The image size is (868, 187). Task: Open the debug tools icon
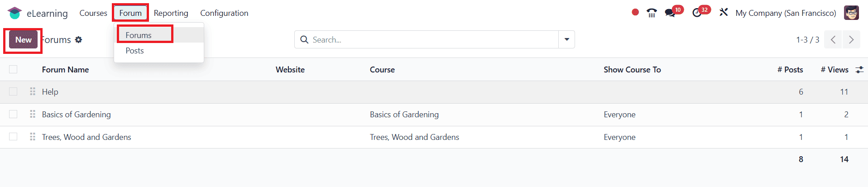[x=724, y=13]
